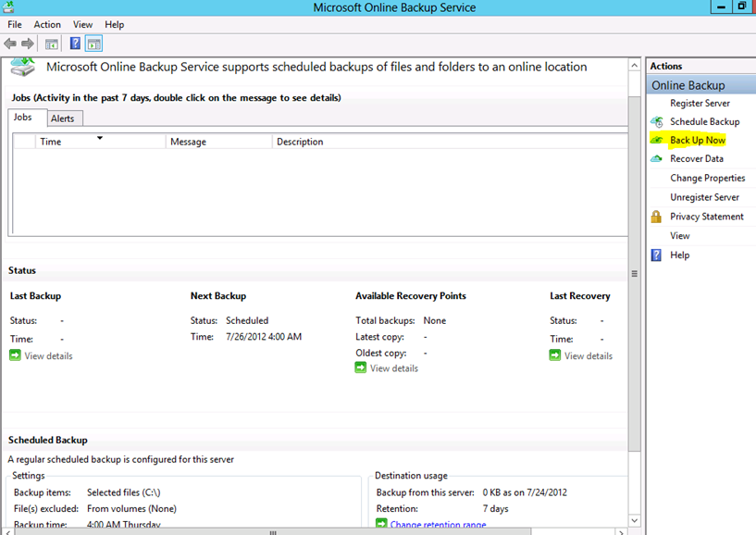Click the Back arrow toolbar icon
This screenshot has height=535, width=756.
[10, 44]
